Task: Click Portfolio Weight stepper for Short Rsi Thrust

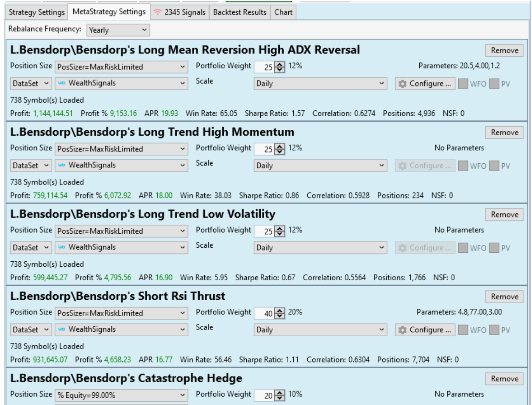Action: tap(280, 313)
